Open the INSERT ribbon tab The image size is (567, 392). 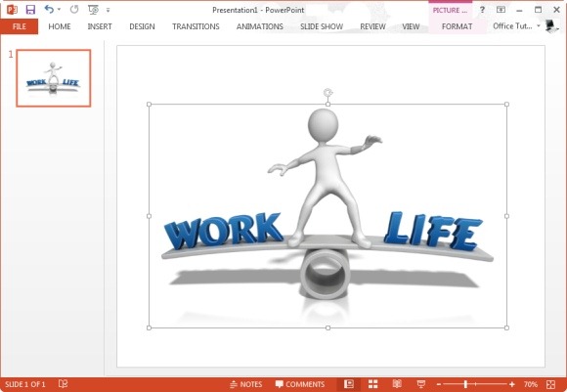(x=100, y=26)
